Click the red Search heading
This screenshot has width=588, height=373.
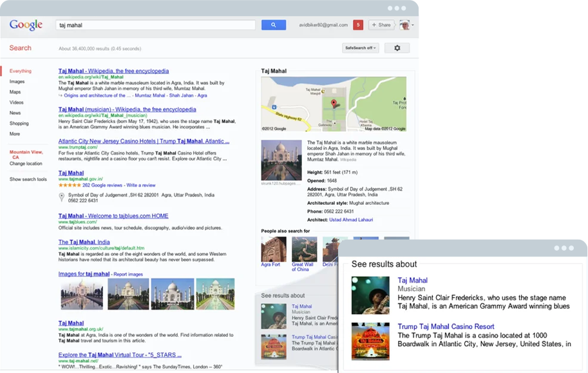coord(20,48)
